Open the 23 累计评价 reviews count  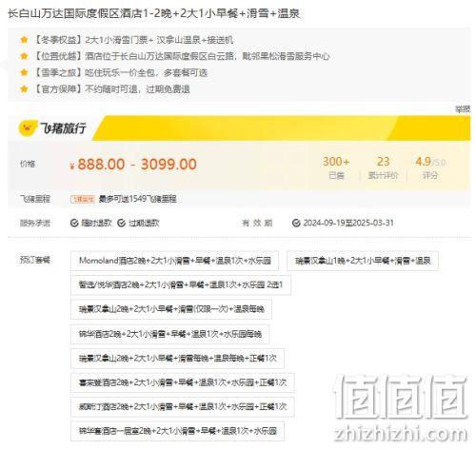(x=383, y=167)
